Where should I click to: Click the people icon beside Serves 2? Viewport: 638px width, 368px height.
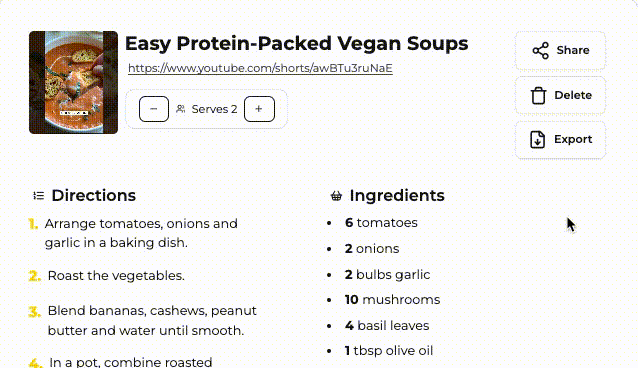pos(181,109)
